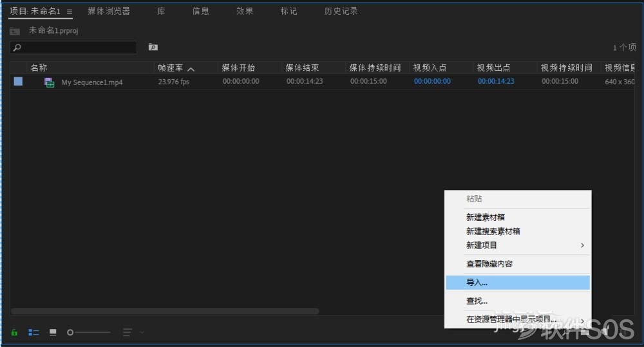Open the 历史记录 tab

point(341,11)
